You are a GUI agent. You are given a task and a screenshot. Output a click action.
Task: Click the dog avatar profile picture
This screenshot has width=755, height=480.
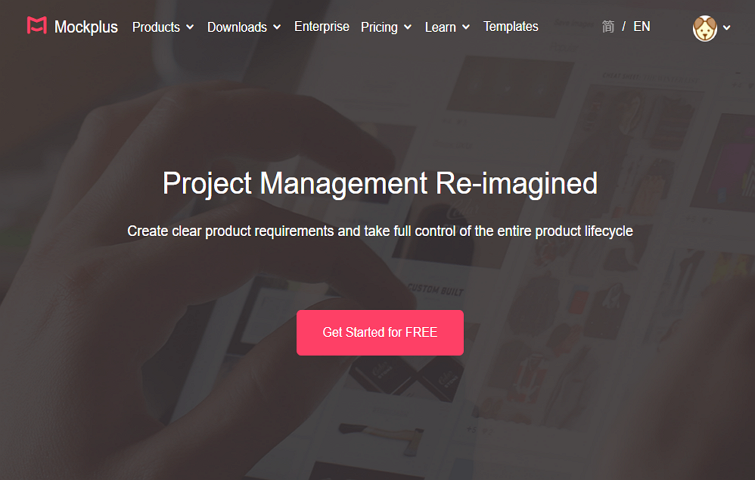point(704,28)
